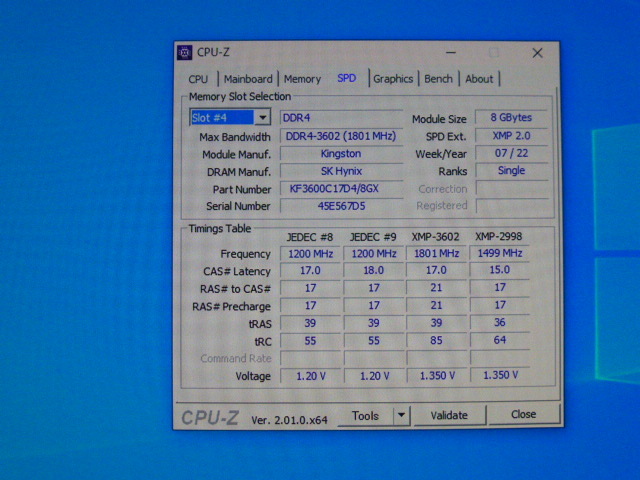Screen dimensions: 640x480
Task: Click the part number KF3600C17D4/8GX
Action: point(341,189)
